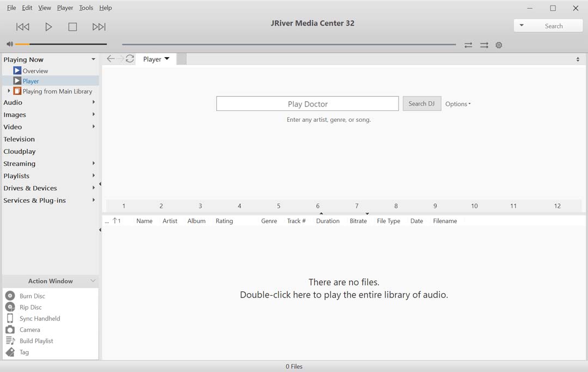Image resolution: width=588 pixels, height=372 pixels.
Task: Expand the Streaming section arrow
Action: coord(94,163)
